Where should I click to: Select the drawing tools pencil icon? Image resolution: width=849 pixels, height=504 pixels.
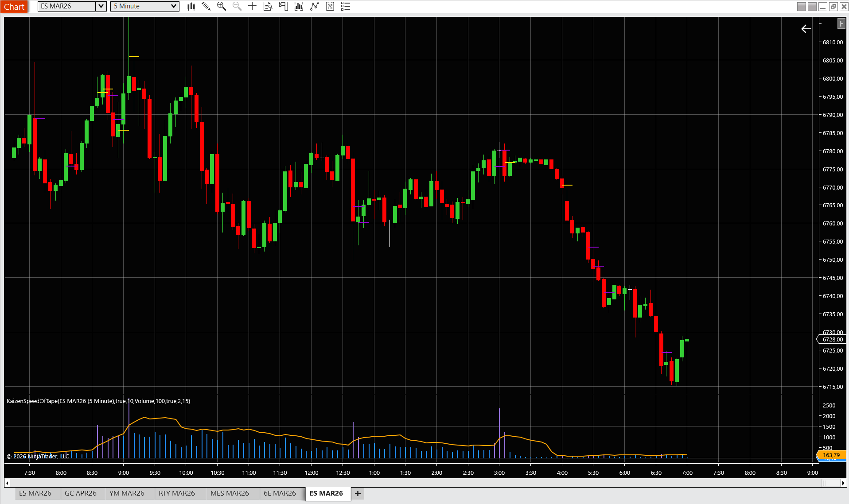pos(206,6)
